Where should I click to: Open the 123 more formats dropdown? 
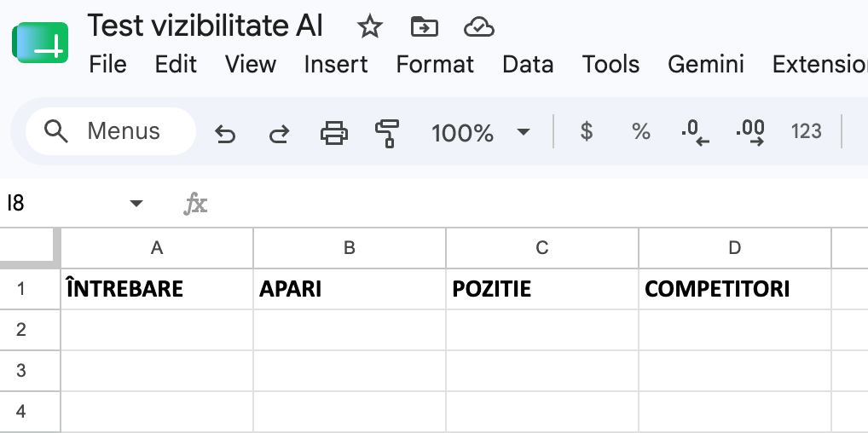coord(806,131)
